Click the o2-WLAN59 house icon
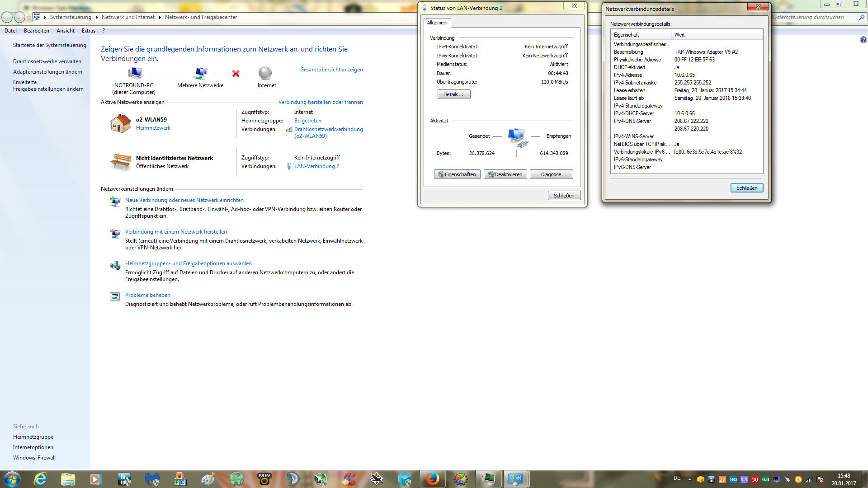 pyautogui.click(x=120, y=123)
